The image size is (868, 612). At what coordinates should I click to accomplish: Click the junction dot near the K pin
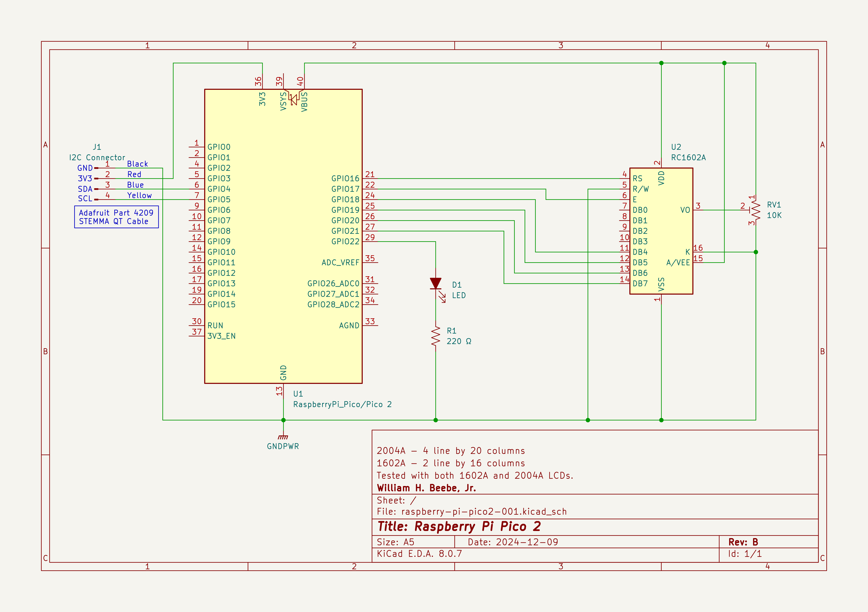point(756,252)
